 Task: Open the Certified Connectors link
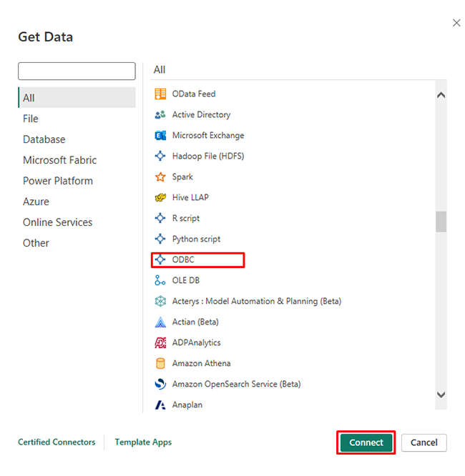(x=57, y=442)
